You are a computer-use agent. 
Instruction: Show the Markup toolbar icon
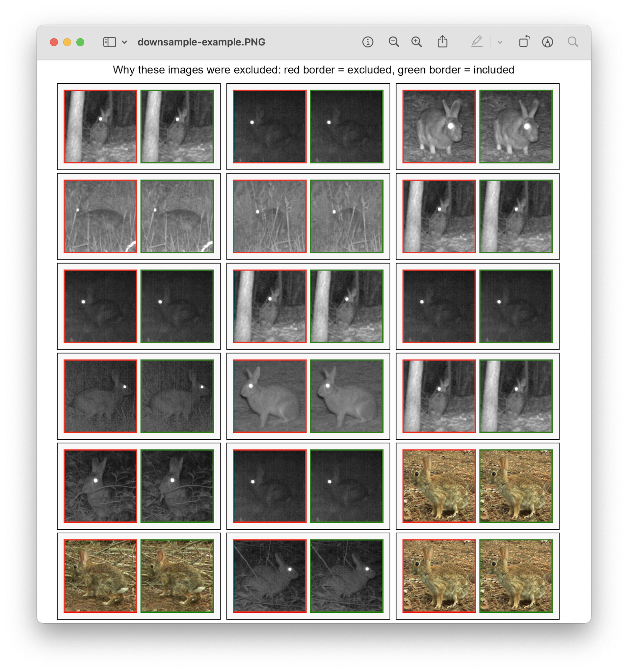[x=547, y=42]
